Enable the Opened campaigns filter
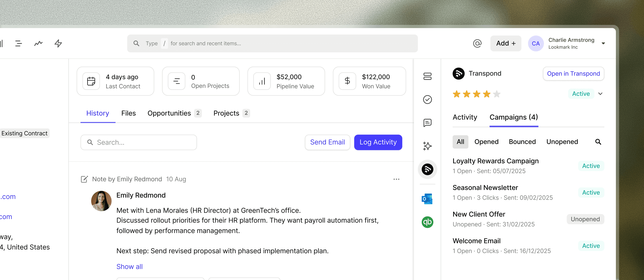Screen dimensions: 644x280 (486, 142)
